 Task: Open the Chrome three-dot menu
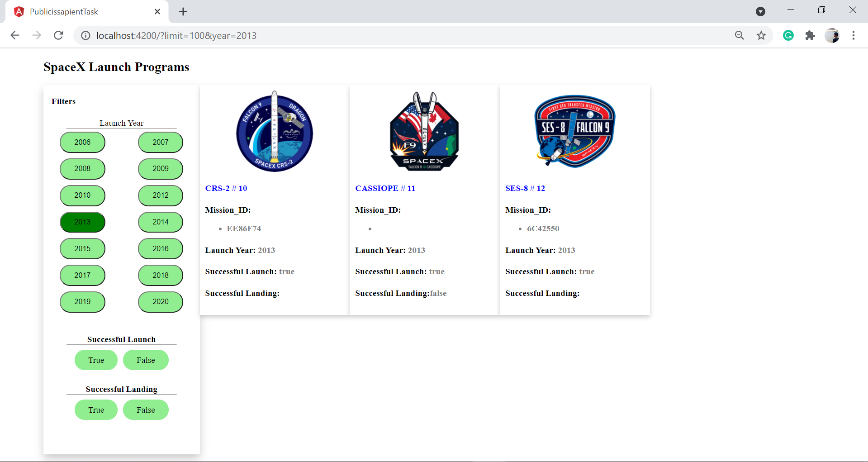point(854,35)
